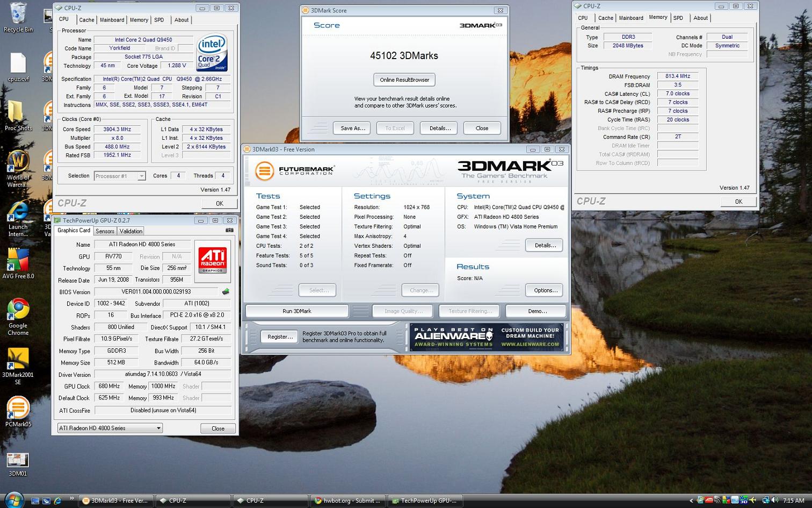The height and width of the screenshot is (508, 812).
Task: Click the hwbot.org Chrome taskbar button
Action: 348,500
